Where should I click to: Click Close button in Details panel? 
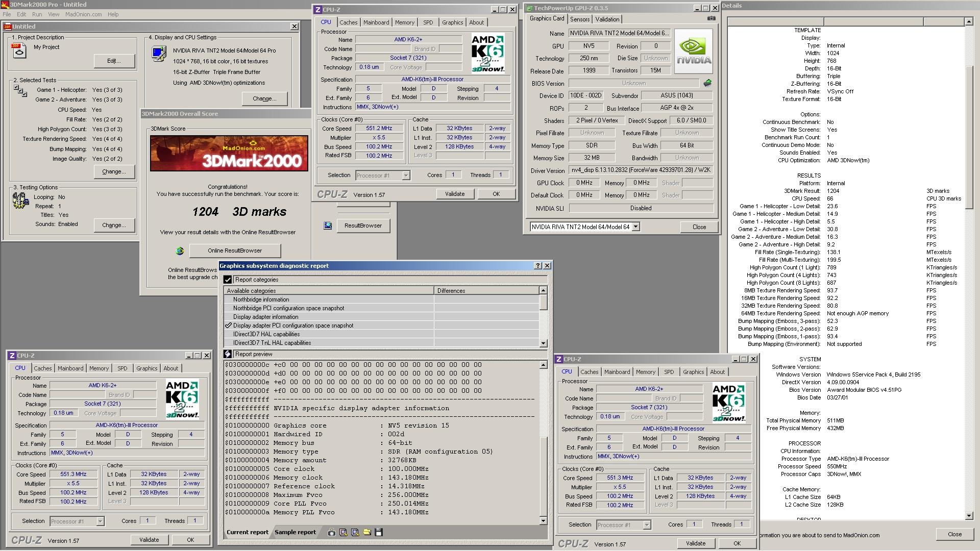[x=954, y=534]
